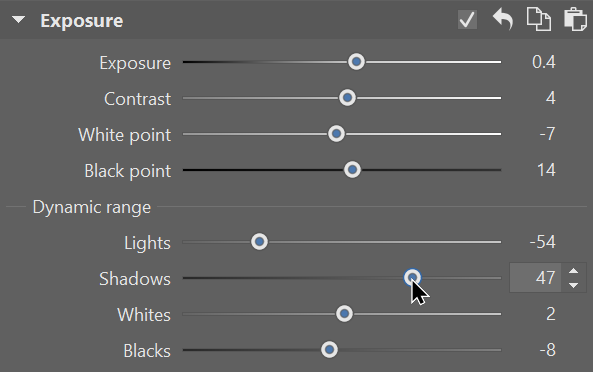Click the Whites slider handle
The image size is (593, 372).
tap(344, 314)
